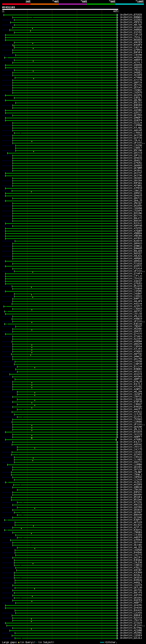
Task: Select hit label UniRef100_Q2R1S7
Action: click(x=131, y=113)
